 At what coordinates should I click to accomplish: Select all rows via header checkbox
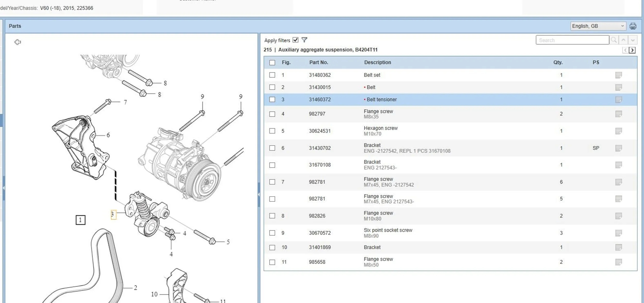(x=272, y=63)
